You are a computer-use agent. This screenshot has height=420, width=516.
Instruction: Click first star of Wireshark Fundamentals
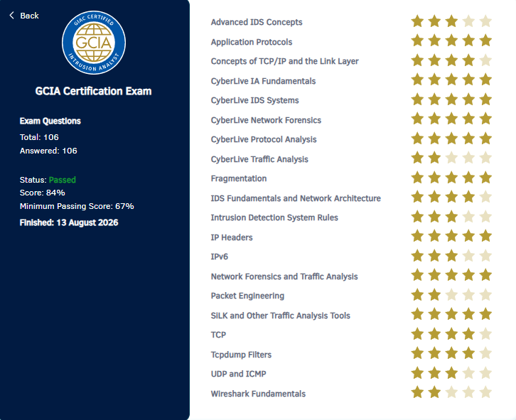pos(418,392)
